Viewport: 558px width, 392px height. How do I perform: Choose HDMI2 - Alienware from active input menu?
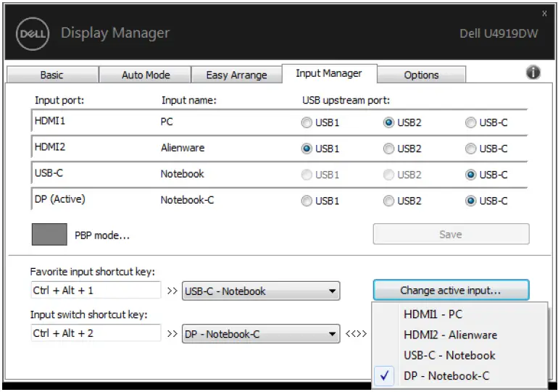click(x=459, y=335)
